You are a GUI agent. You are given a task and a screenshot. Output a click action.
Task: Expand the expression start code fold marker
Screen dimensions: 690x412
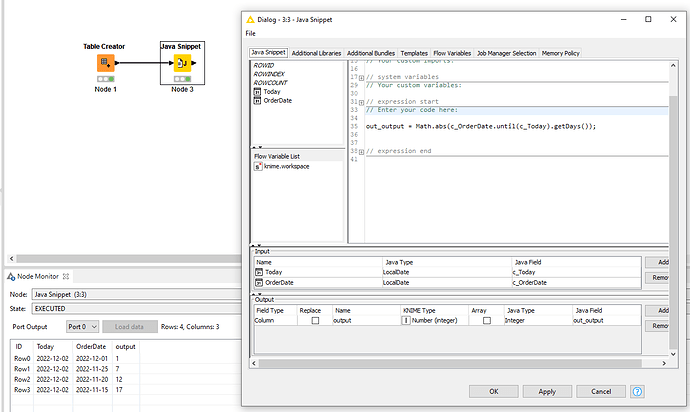pos(361,102)
